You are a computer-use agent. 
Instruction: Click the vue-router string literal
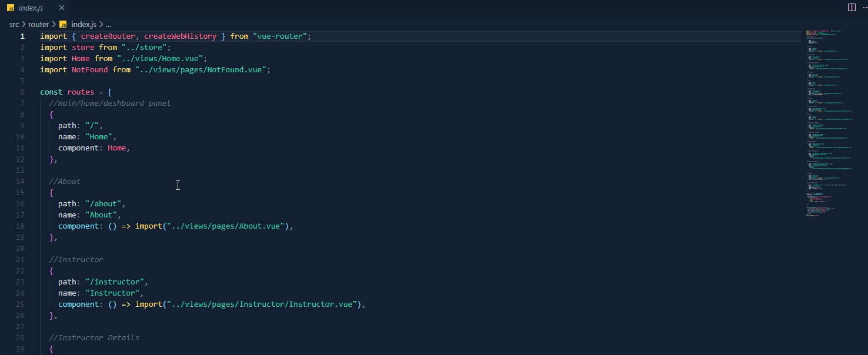(x=281, y=36)
